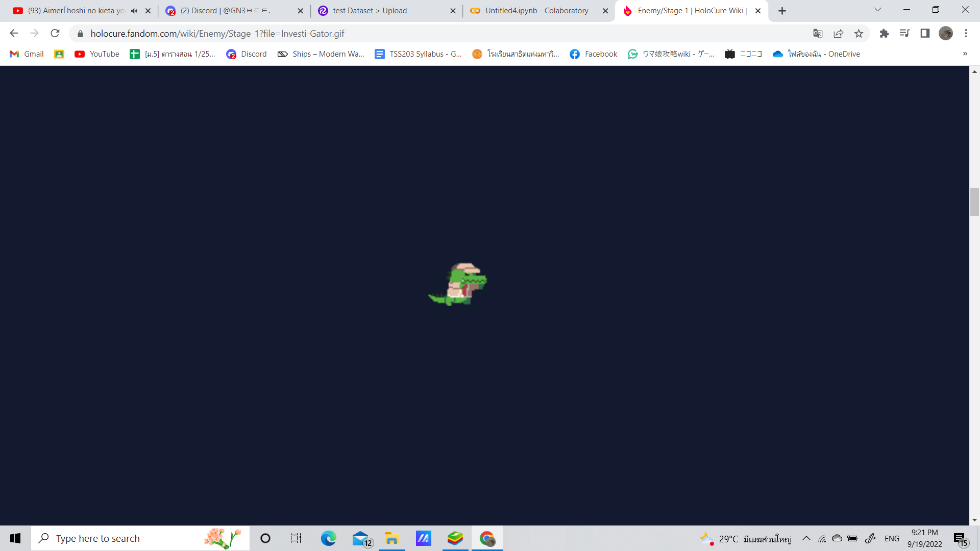Click the Investi-Gator sprite image

[458, 285]
